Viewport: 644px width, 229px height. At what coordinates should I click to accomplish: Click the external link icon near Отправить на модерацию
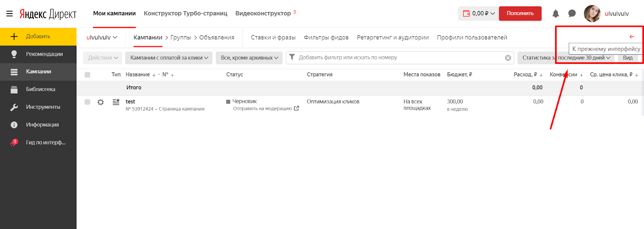click(297, 108)
